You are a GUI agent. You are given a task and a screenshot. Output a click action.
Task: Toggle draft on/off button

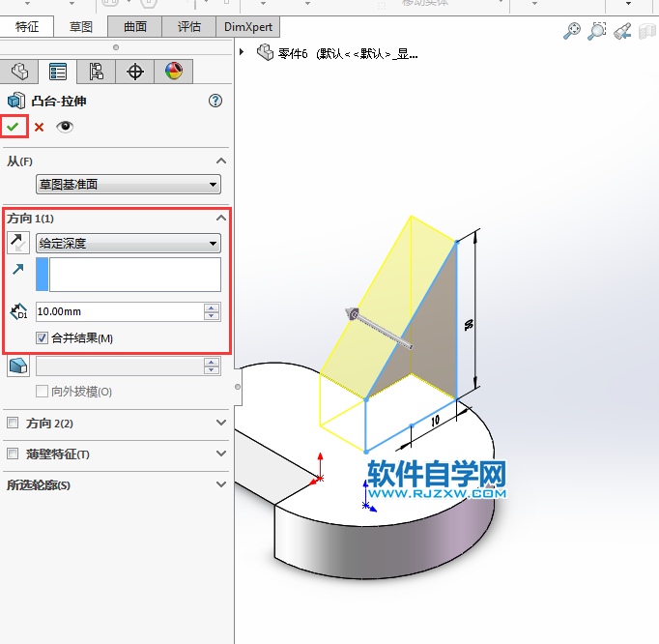(x=18, y=366)
